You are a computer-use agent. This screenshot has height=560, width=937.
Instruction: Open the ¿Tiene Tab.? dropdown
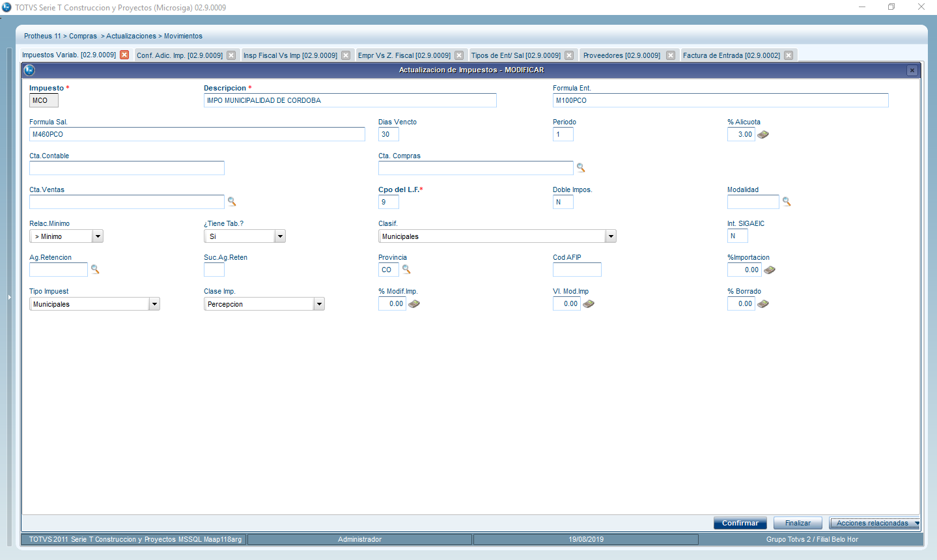(x=280, y=236)
